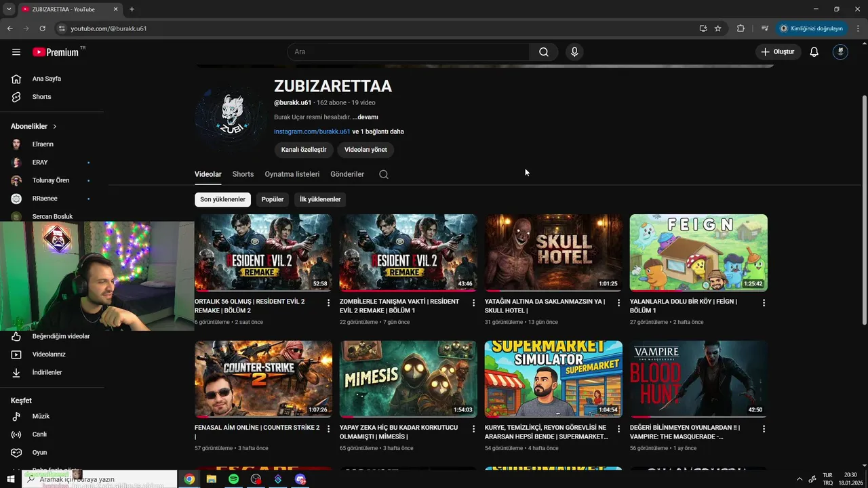The image size is (868, 488).
Task: Open the Counter-Strike 2 video thumbnail
Action: coord(263,379)
